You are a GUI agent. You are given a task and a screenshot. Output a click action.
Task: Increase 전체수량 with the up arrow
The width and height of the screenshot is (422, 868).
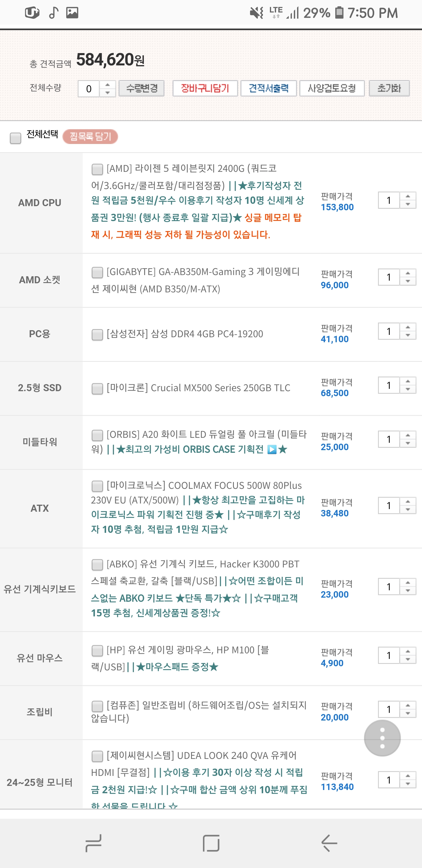pyautogui.click(x=108, y=84)
